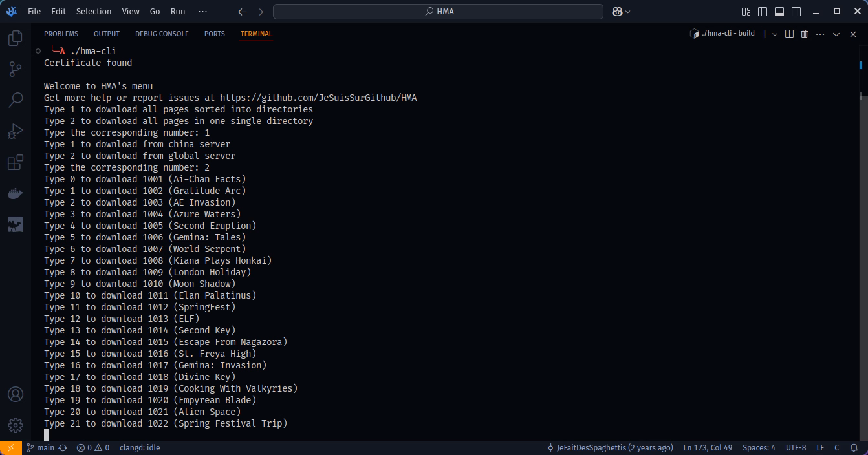The width and height of the screenshot is (868, 455).
Task: Synchronize changes icon in status bar
Action: [x=63, y=447]
